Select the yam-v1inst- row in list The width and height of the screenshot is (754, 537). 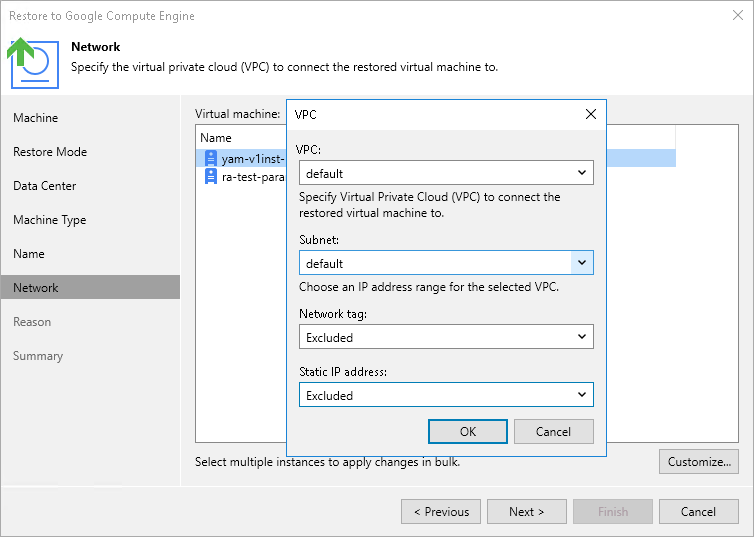(x=241, y=158)
